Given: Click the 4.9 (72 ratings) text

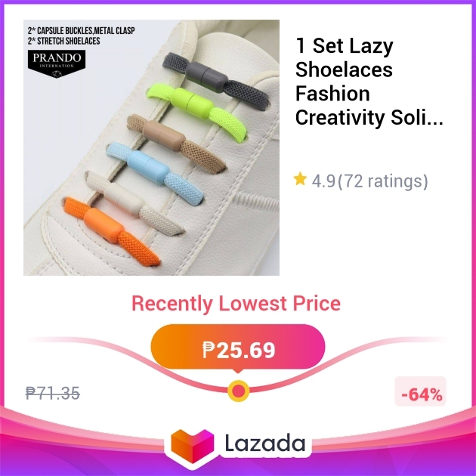Looking at the screenshot, I should tap(369, 181).
